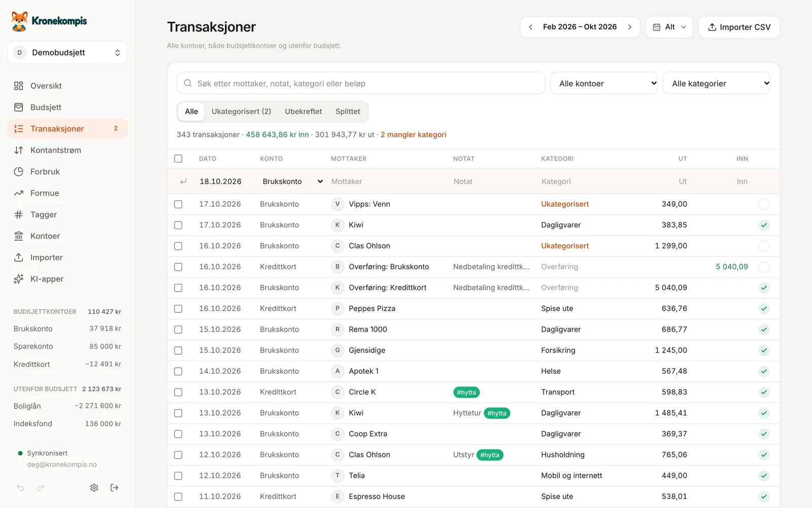Select the Peppes Pizza row checkbox
Viewport: 812px width, 508px height.
(178, 308)
